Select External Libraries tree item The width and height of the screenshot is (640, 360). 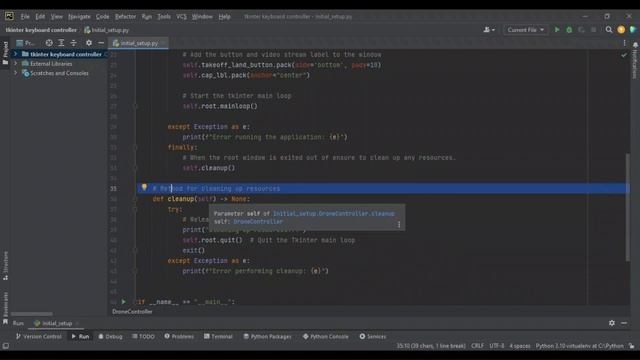pos(47,64)
